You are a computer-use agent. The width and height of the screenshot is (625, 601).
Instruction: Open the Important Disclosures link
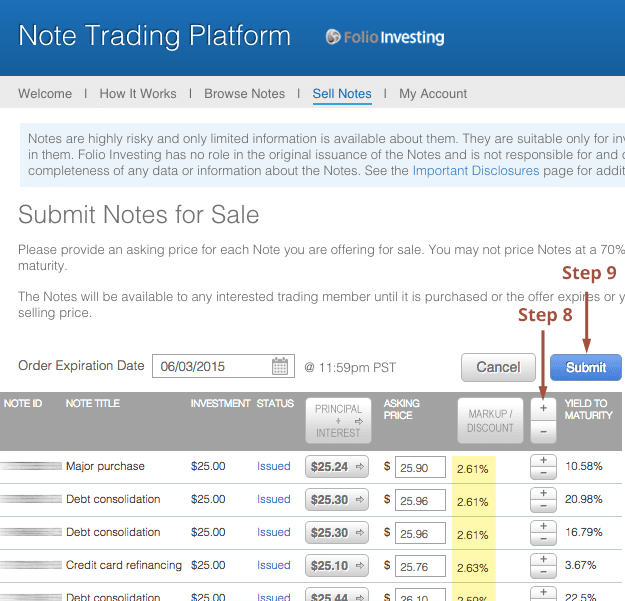476,171
